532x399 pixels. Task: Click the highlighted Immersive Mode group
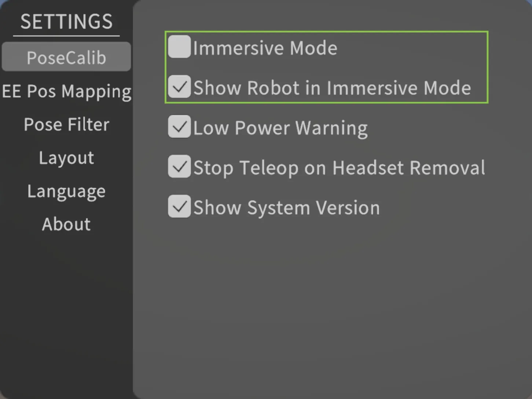tap(326, 67)
